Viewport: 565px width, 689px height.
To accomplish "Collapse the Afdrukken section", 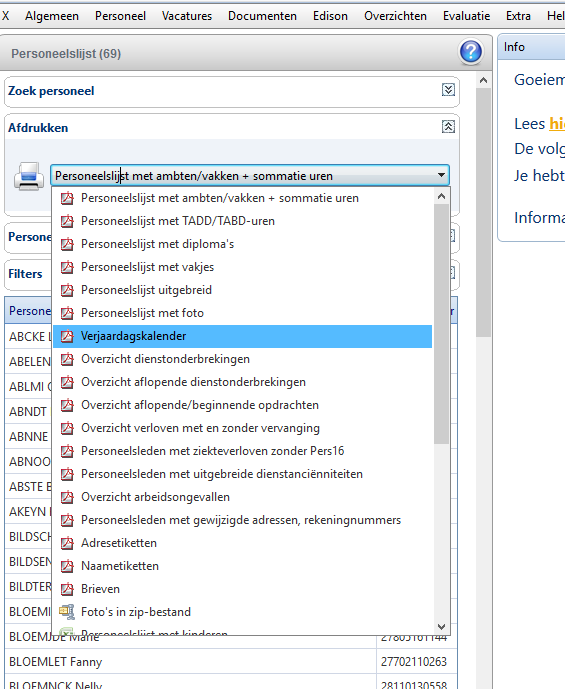I will coord(448,127).
